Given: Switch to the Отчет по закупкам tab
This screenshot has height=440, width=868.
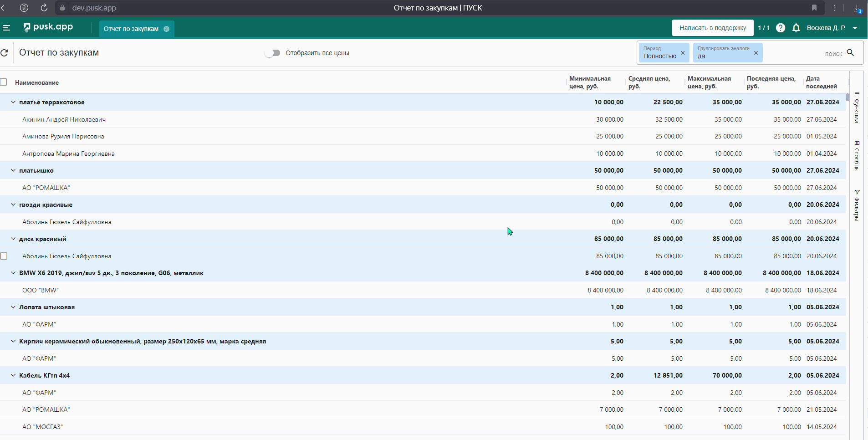Looking at the screenshot, I should [x=131, y=29].
